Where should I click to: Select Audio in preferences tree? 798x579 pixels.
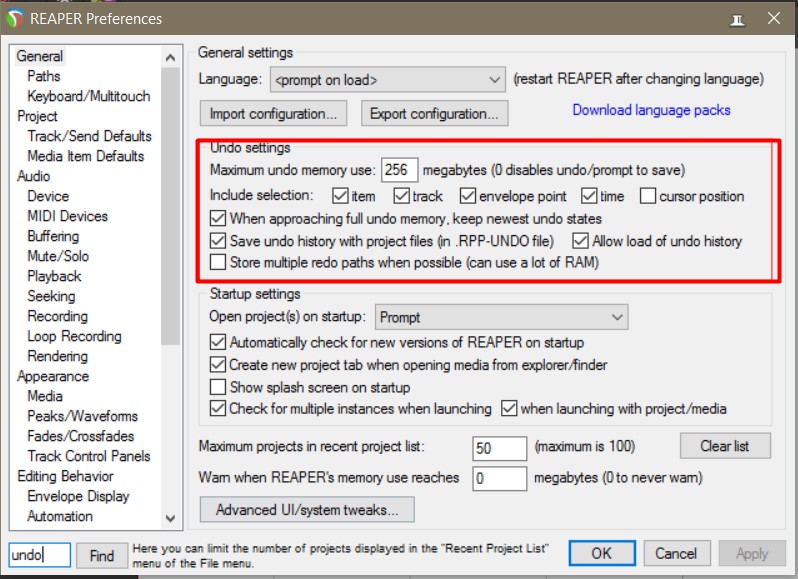(34, 176)
